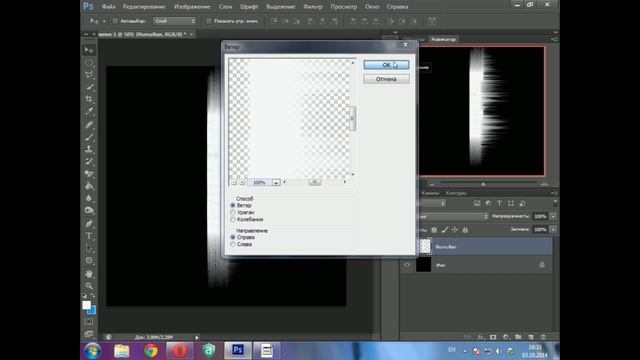Open the Заливка fill dropdown arrow

click(x=553, y=229)
